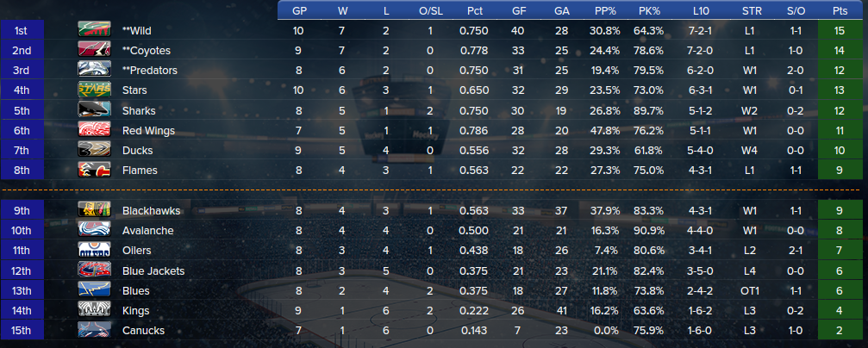
Task: Sort table by GP column header
Action: [299, 10]
